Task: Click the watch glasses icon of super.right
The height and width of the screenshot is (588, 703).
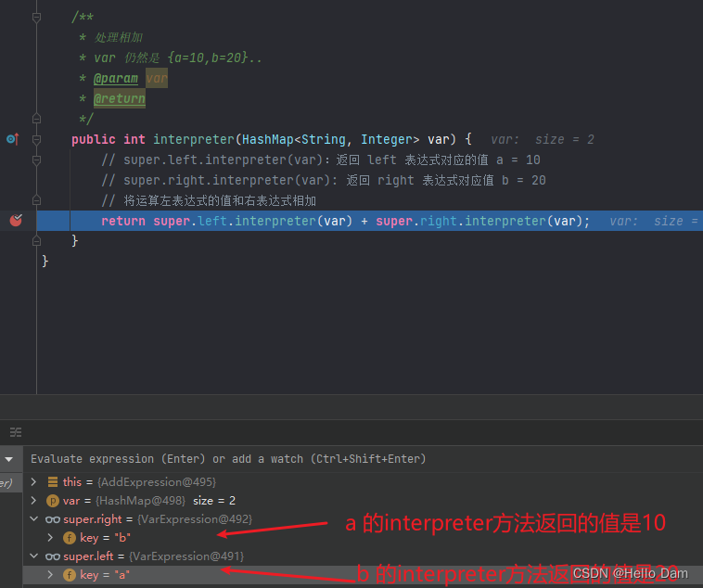Action: tap(53, 519)
